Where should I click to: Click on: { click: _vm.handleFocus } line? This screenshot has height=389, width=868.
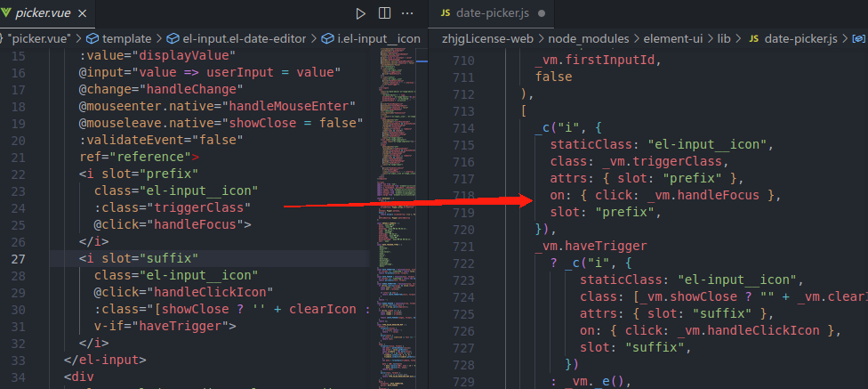coord(666,196)
